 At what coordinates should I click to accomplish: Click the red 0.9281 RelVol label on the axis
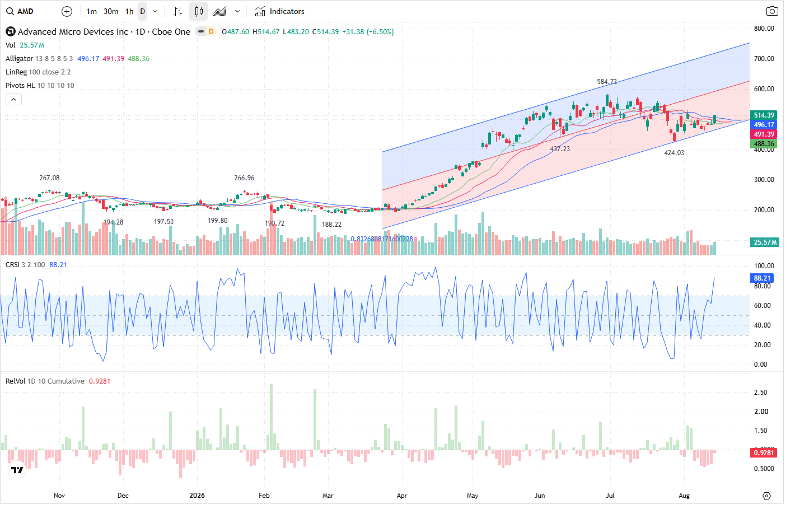[764, 452]
